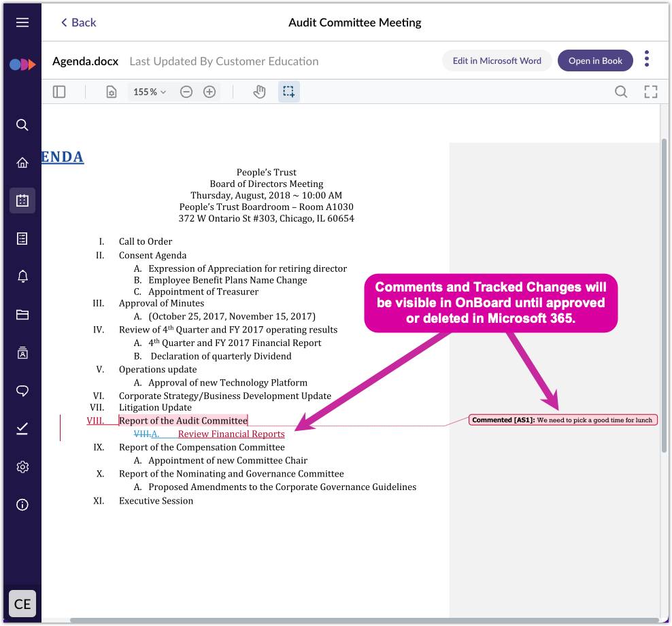Toggle the thumbnail sidebar panel
The width and height of the screenshot is (672, 626).
pyautogui.click(x=59, y=91)
